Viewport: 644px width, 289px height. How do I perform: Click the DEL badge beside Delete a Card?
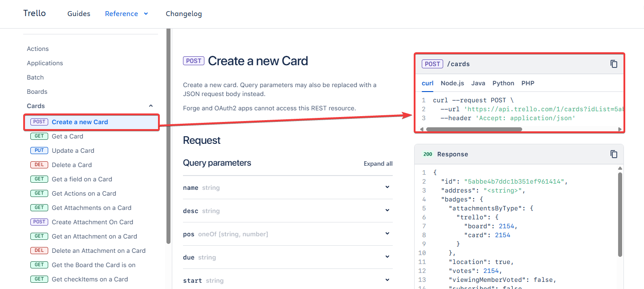point(39,164)
